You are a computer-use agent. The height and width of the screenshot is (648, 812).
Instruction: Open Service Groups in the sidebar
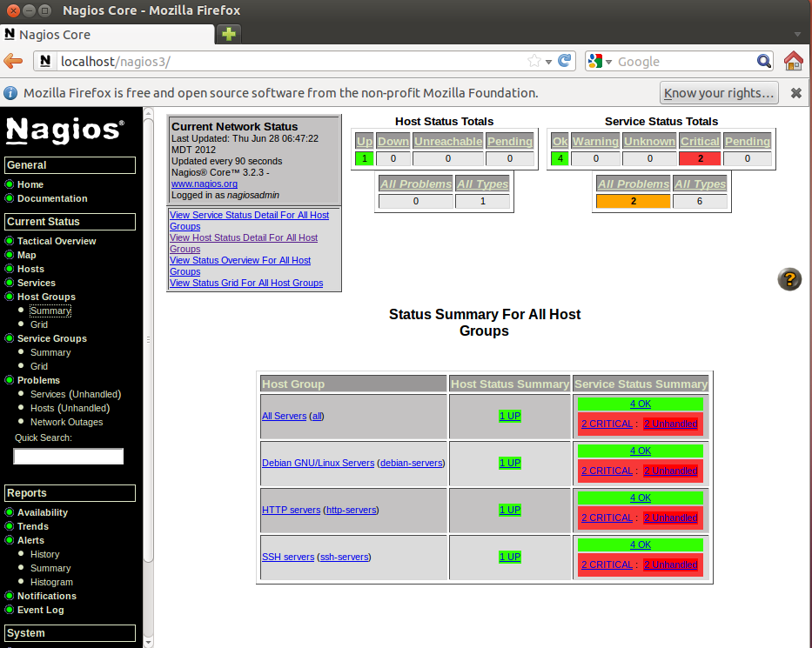click(x=52, y=338)
